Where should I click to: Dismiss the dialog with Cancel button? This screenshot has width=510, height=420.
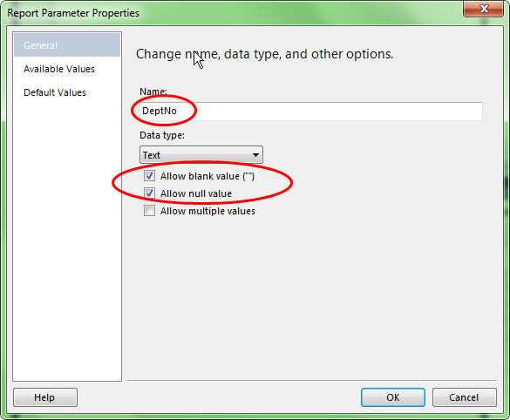464,397
